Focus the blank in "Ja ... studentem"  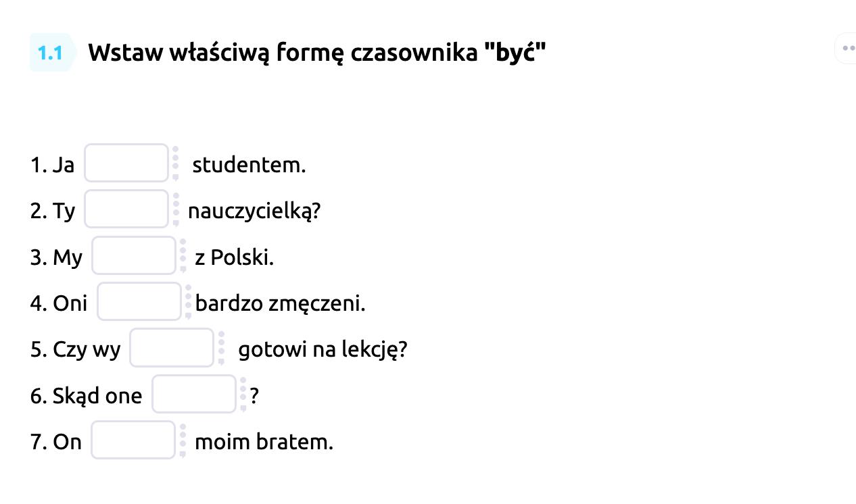pos(126,163)
